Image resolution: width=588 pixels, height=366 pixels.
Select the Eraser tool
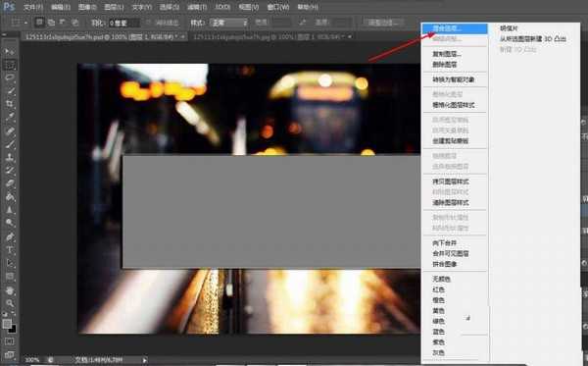click(10, 183)
